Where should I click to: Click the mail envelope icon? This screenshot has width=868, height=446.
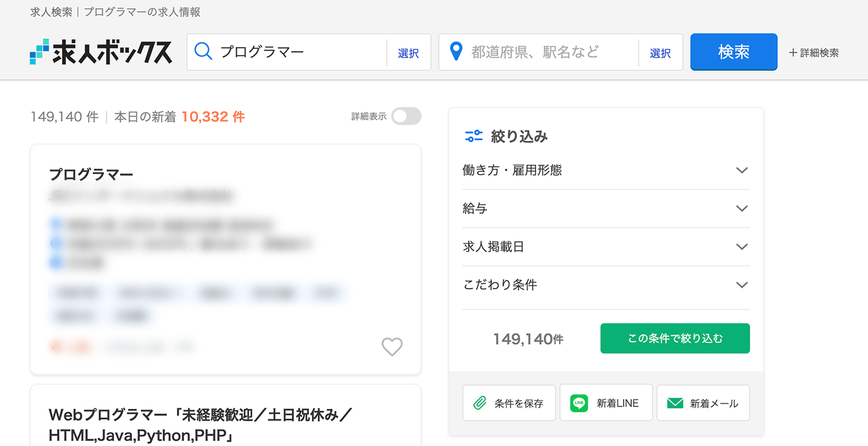[x=675, y=403]
